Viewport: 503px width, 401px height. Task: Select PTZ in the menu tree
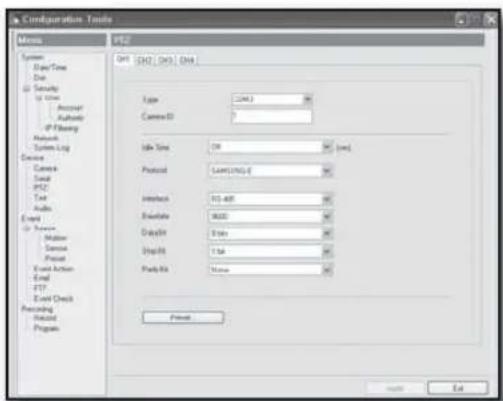41,188
